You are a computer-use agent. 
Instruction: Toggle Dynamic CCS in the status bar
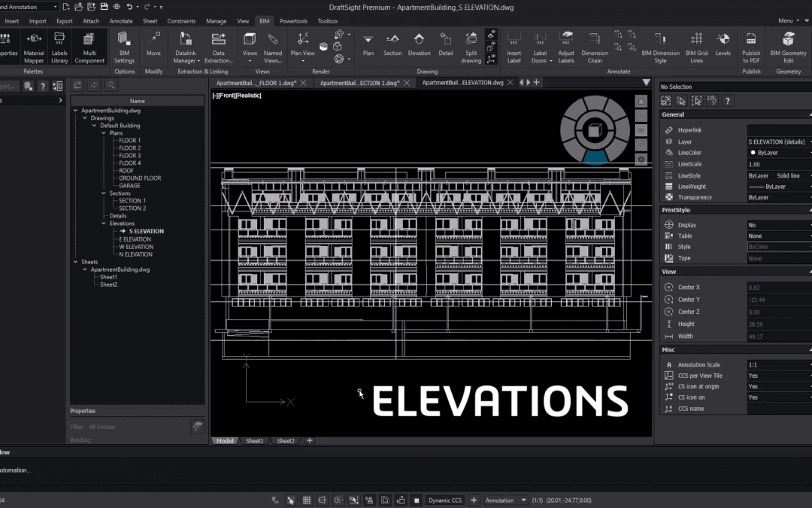445,499
